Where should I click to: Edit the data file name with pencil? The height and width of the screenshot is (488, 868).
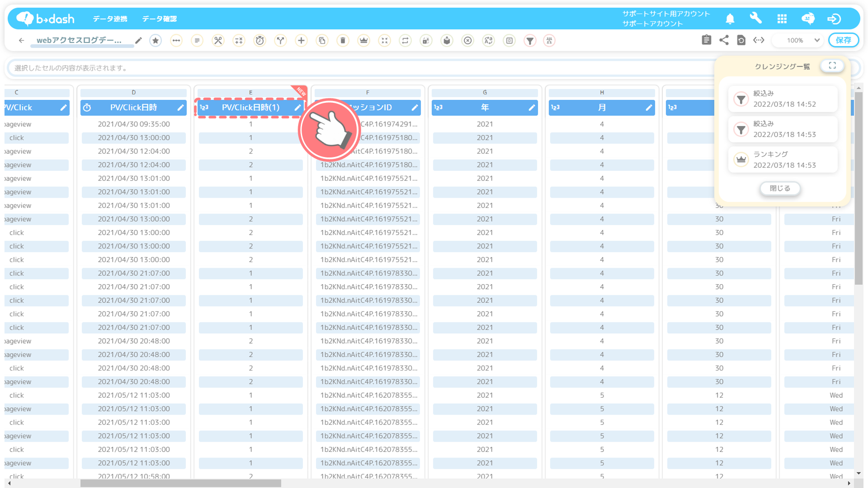click(138, 40)
